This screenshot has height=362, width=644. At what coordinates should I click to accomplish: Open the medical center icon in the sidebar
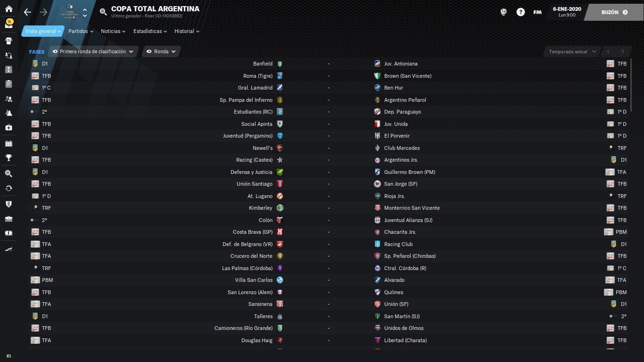[x=8, y=127]
